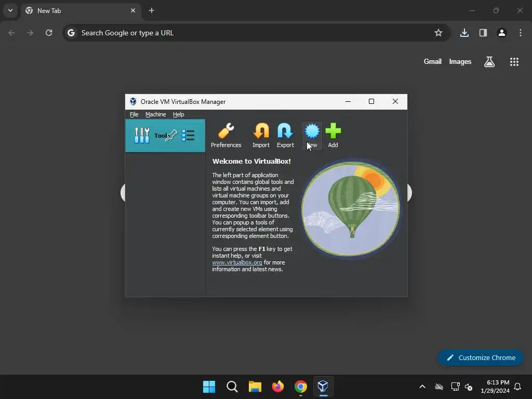Select the New Tab tab
The width and height of the screenshot is (532, 399).
[81, 11]
